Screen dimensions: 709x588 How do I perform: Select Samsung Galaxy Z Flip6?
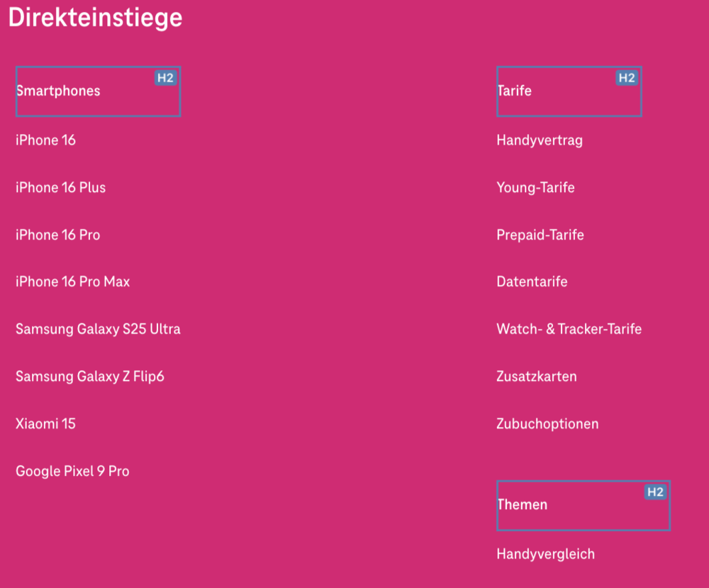(89, 376)
